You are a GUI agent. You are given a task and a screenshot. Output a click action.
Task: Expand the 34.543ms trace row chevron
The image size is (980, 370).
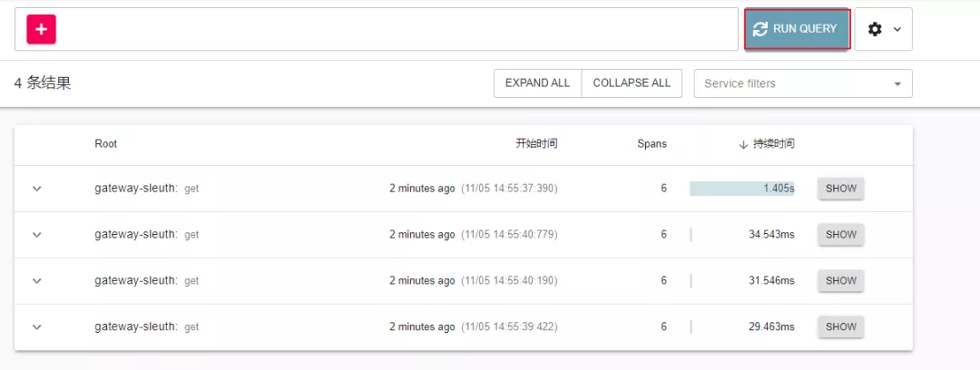coord(37,235)
